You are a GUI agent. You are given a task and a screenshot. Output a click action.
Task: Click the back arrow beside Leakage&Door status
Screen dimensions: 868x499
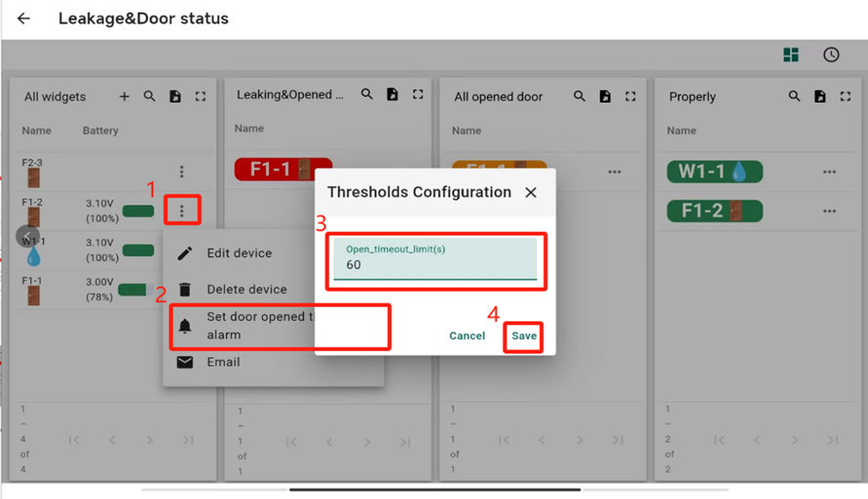click(x=23, y=19)
